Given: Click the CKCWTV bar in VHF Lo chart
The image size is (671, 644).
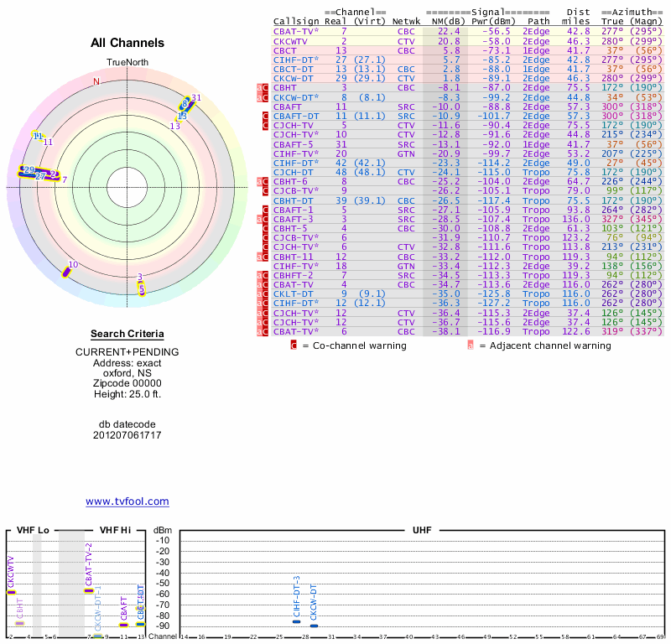Looking at the screenshot, I should point(11,592).
